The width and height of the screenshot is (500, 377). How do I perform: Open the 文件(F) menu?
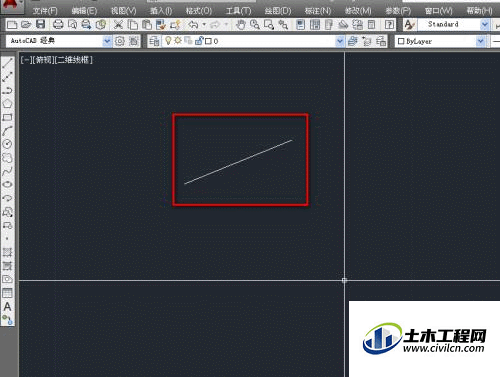[45, 11]
